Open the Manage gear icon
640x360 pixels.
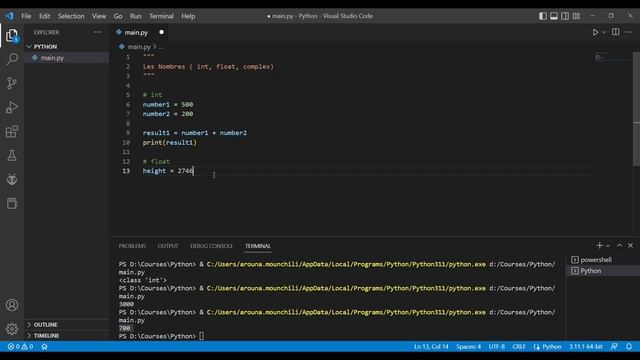point(12,329)
